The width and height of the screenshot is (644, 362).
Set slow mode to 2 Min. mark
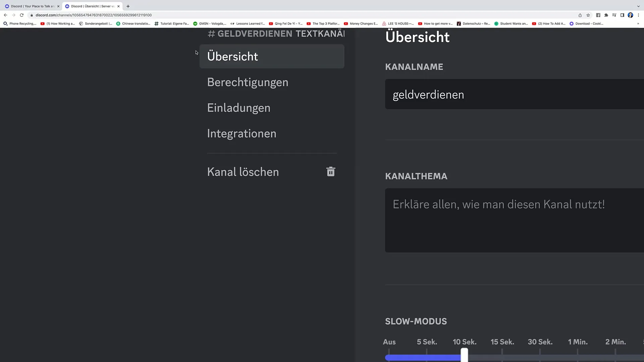click(x=615, y=342)
